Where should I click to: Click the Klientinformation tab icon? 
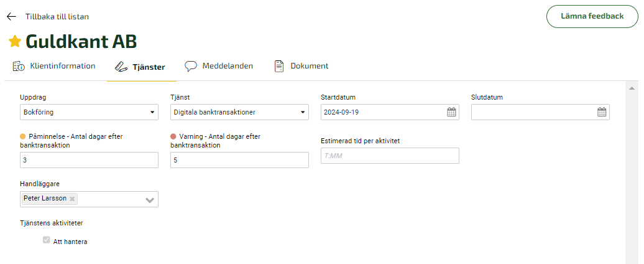pos(19,66)
